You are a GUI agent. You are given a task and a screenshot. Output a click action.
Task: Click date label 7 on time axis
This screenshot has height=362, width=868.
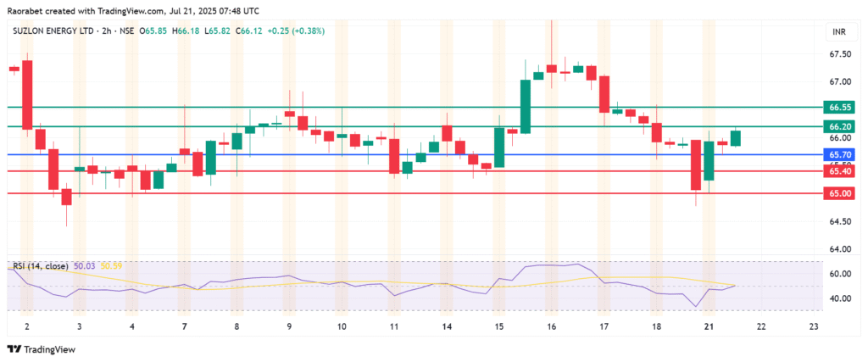tap(184, 326)
